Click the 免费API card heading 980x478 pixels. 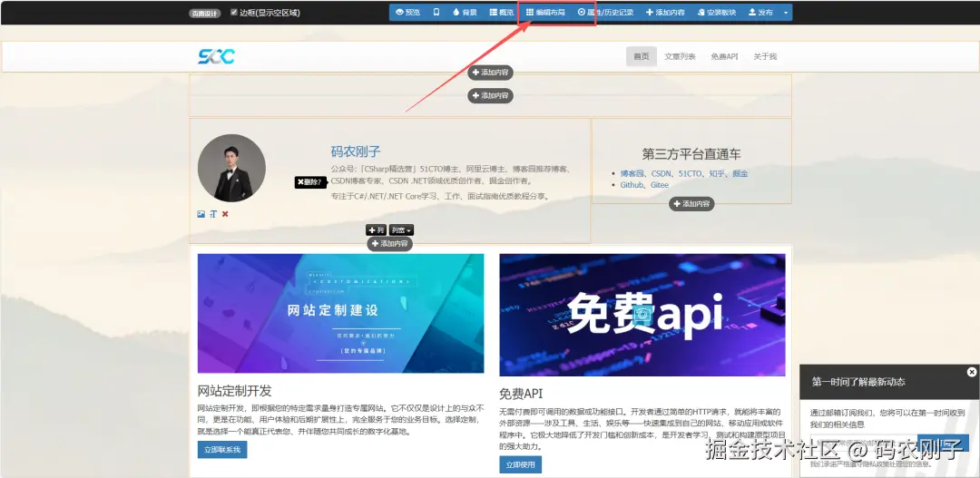point(521,394)
